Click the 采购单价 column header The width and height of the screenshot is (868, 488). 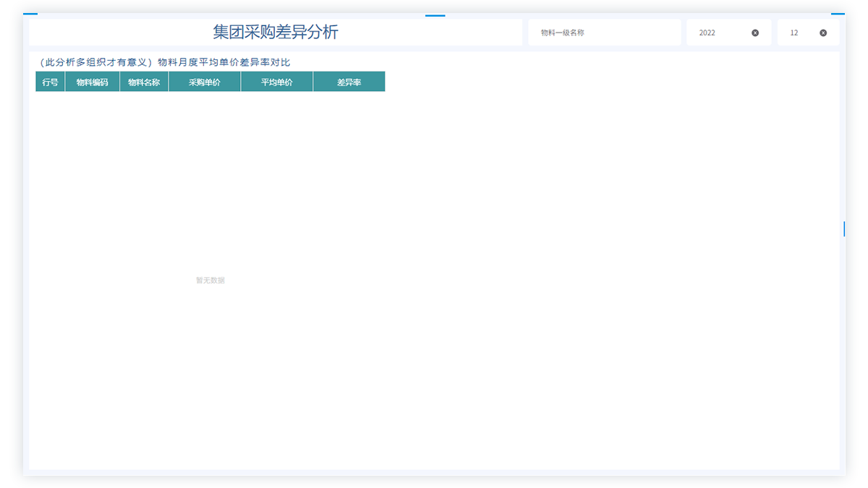tap(205, 82)
